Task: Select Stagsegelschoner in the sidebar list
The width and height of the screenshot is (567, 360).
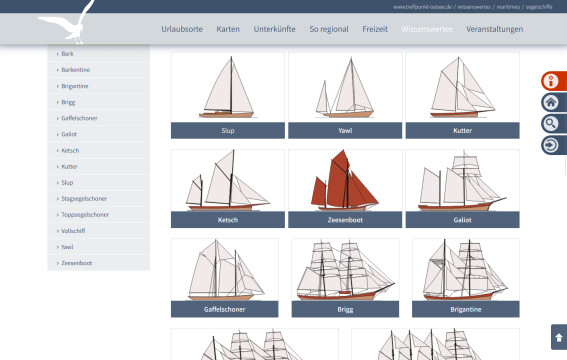Action: pos(99,198)
